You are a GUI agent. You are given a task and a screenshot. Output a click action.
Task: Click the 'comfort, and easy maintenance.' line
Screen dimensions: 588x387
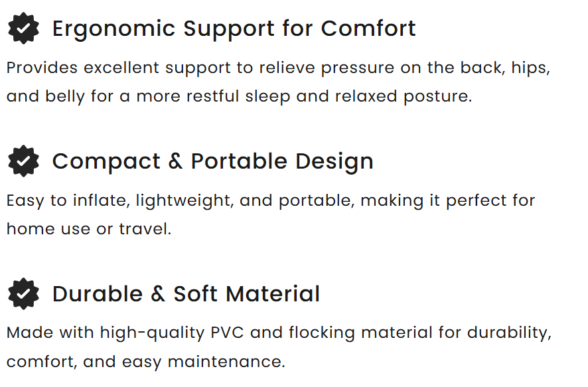pos(146,362)
